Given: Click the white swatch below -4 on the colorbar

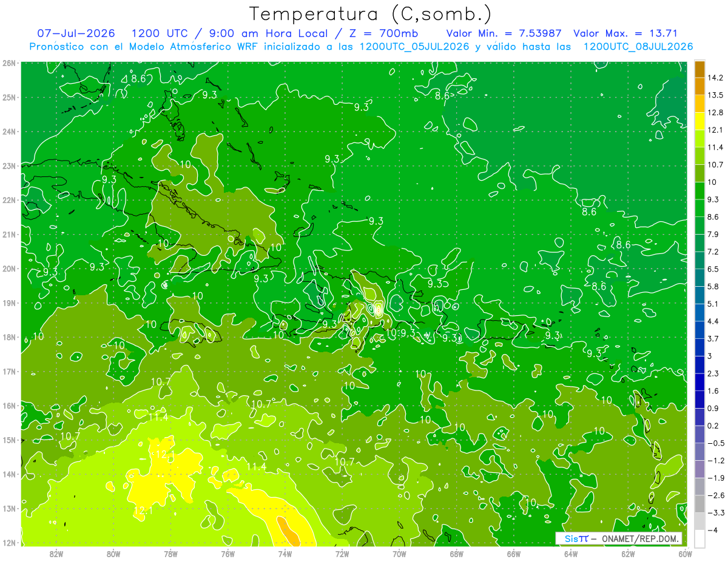Looking at the screenshot, I should click(699, 538).
